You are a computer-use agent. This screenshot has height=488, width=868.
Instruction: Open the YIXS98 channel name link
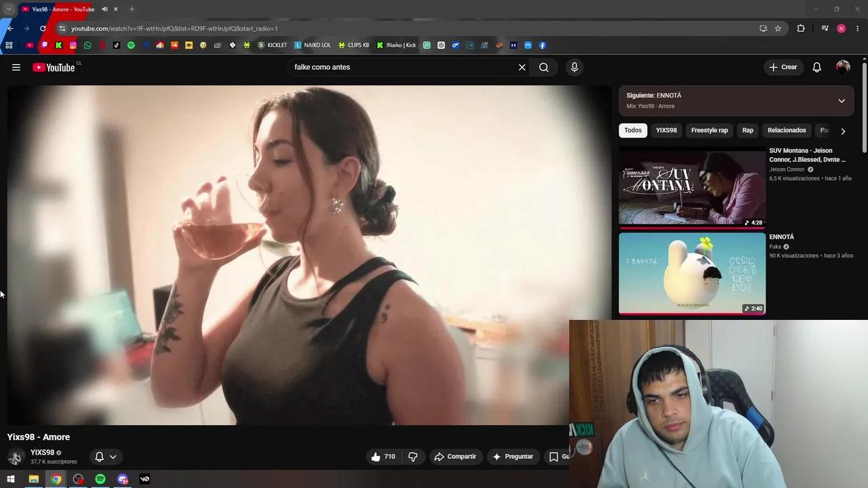[42, 453]
